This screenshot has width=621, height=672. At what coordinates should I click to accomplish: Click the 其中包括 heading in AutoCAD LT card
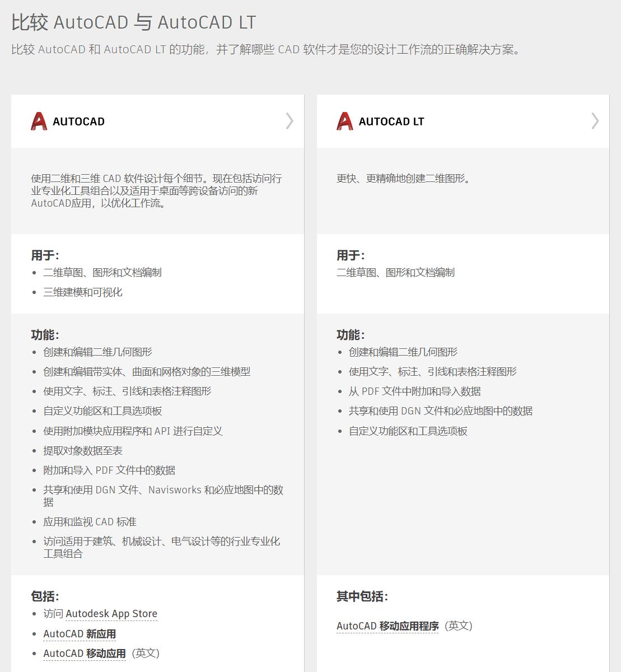[362, 596]
